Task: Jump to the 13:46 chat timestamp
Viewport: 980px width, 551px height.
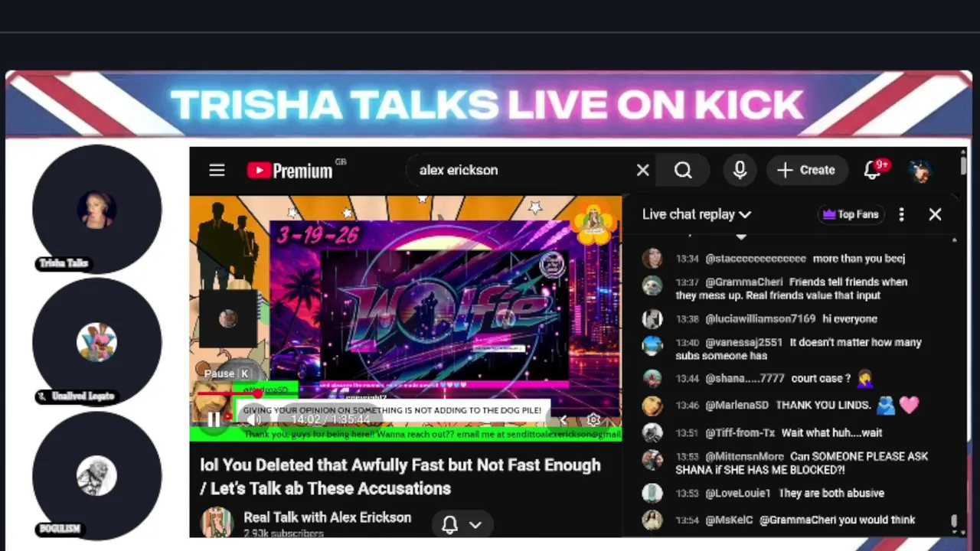Action: coord(687,406)
